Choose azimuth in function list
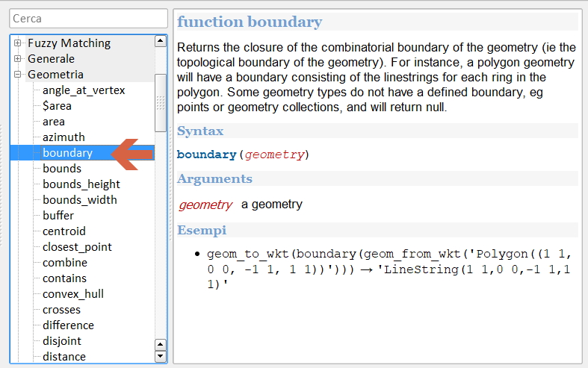The image size is (588, 368). (x=64, y=137)
